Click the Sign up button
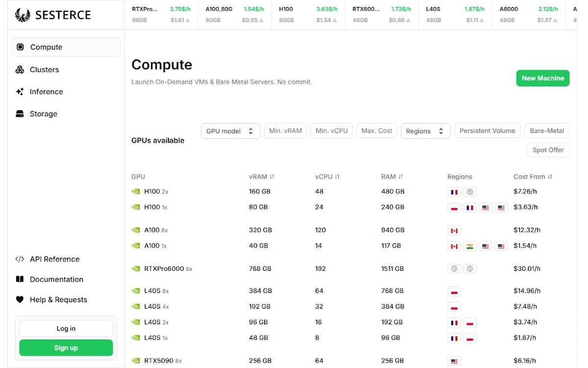Screen dimensions: 588x368 (x=66, y=348)
